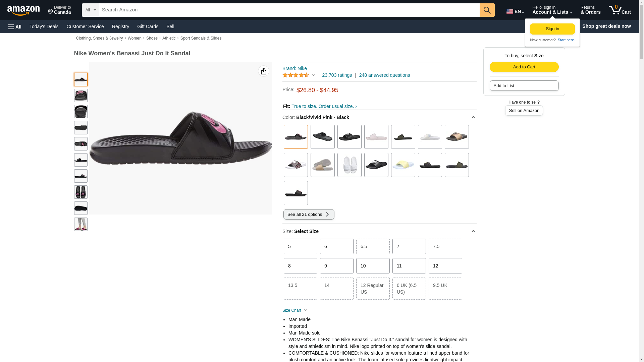644x362 pixels.
Task: Open the search category All dropdown
Action: pos(90,10)
